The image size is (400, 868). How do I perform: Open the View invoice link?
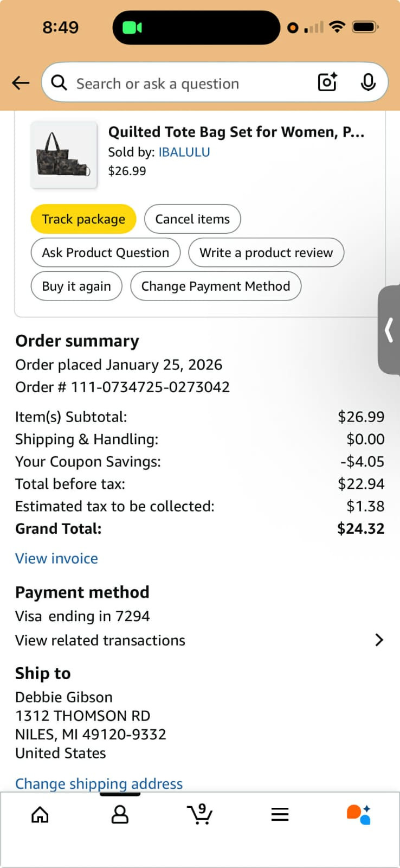point(57,559)
